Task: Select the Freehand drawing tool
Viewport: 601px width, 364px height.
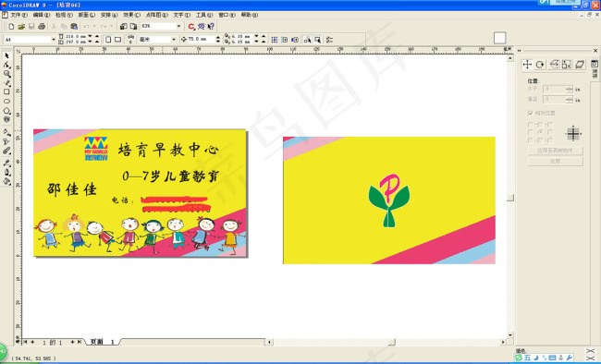Action: tap(6, 83)
